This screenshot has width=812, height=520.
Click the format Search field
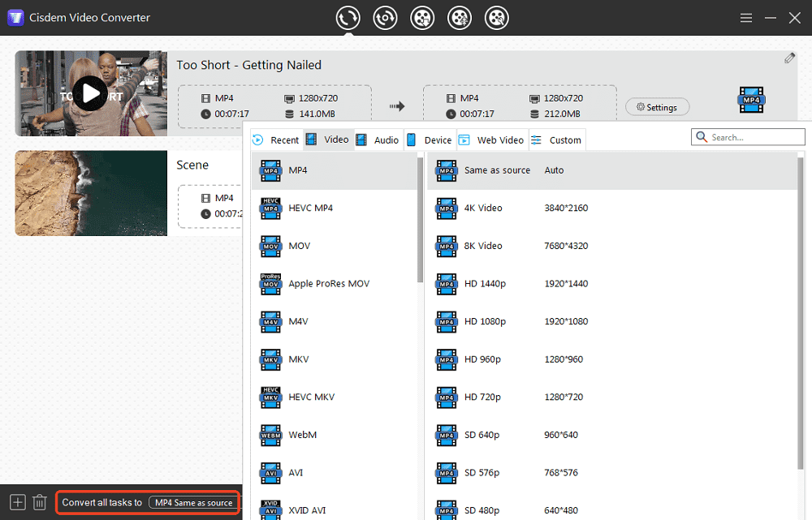click(x=748, y=137)
